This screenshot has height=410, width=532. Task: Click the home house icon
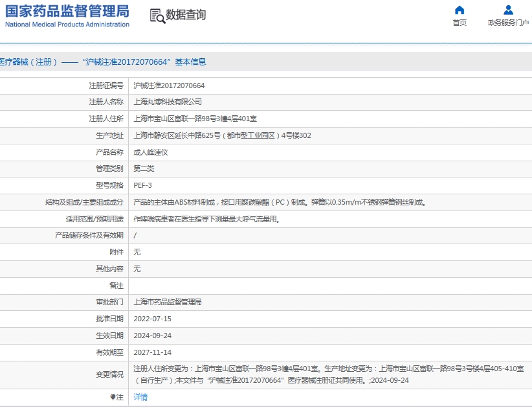pyautogui.click(x=460, y=10)
